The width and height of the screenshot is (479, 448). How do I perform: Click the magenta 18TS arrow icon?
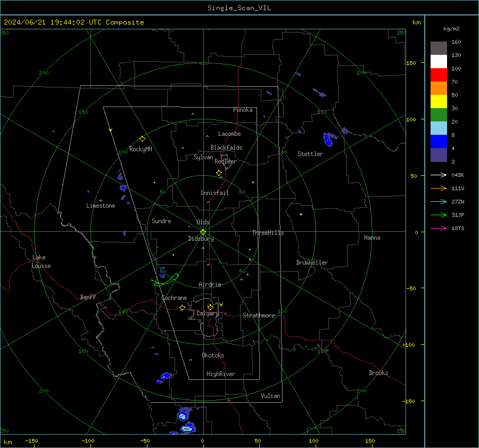pos(439,228)
